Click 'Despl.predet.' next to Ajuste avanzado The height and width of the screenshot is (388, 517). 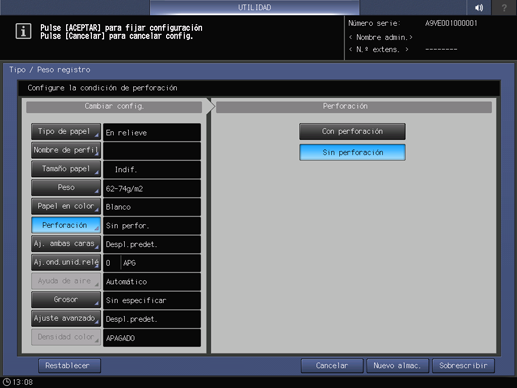coord(152,319)
